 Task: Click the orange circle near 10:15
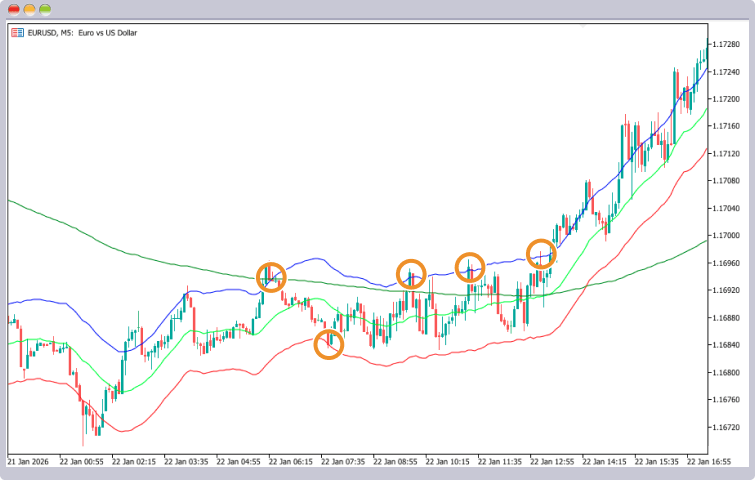tap(470, 267)
